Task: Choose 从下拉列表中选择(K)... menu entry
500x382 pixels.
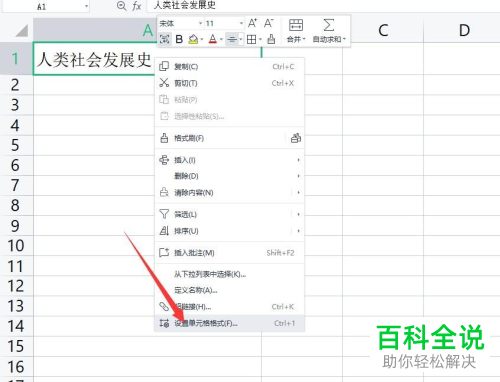Action: (229, 274)
